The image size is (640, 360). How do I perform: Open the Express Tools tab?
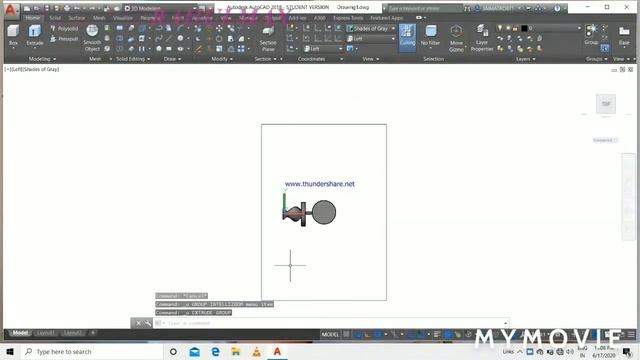tap(348, 18)
